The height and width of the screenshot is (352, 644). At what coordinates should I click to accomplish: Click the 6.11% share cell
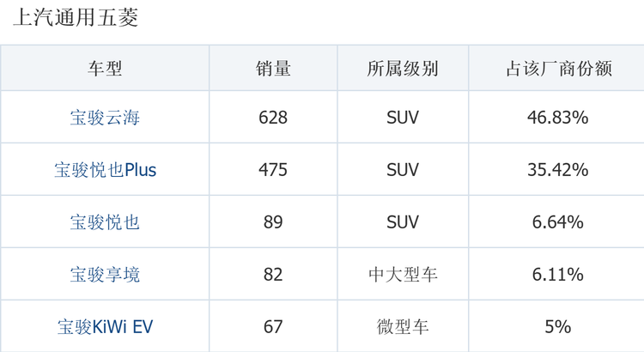(x=558, y=275)
